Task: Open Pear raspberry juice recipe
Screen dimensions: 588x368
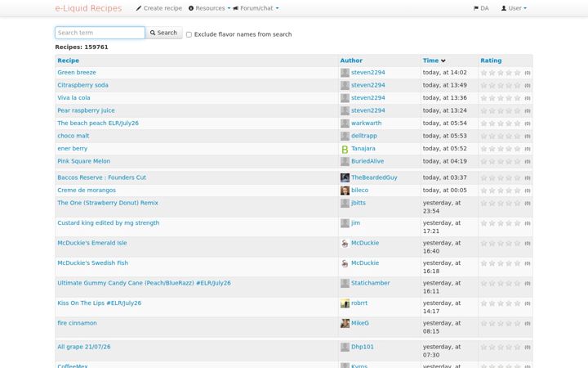Action: click(x=86, y=110)
